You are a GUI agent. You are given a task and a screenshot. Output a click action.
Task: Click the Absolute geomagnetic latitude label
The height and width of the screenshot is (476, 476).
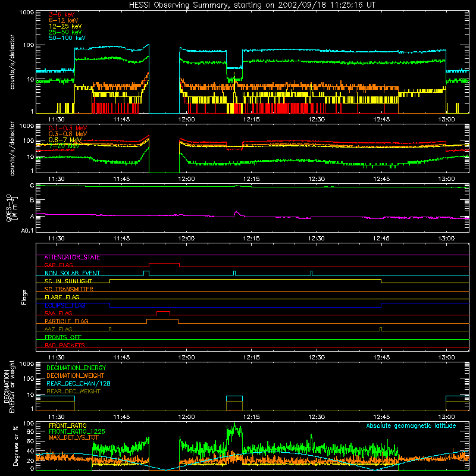click(411, 425)
